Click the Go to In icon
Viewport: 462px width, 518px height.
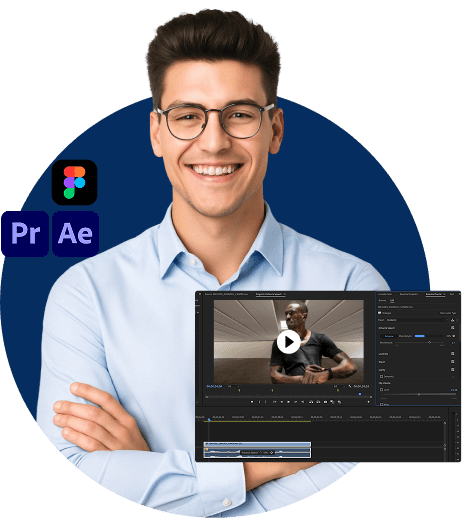tap(275, 402)
